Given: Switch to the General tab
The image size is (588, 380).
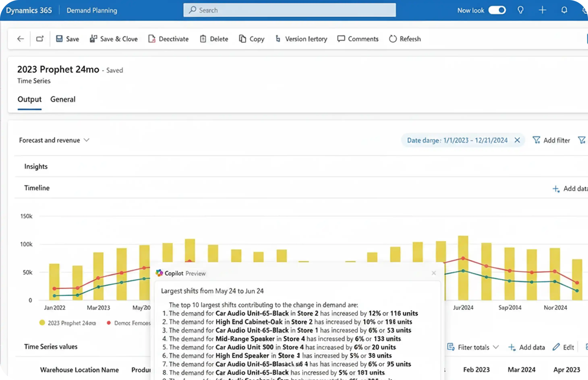Looking at the screenshot, I should (63, 99).
